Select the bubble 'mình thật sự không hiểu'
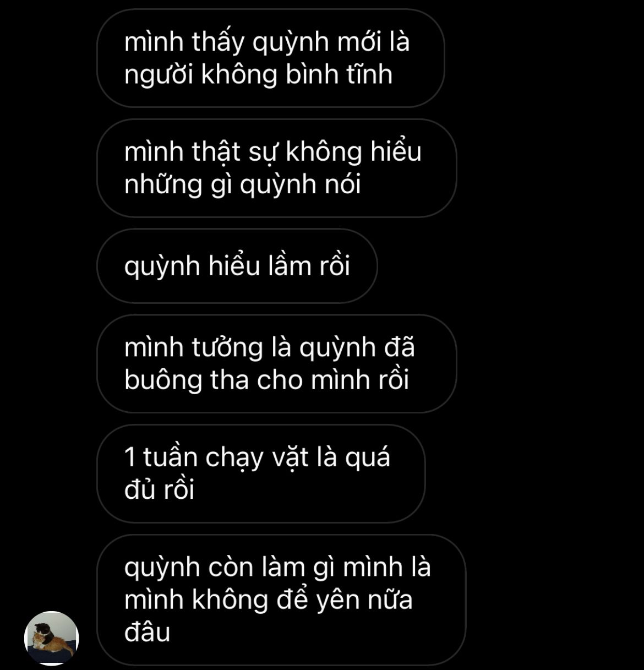The height and width of the screenshot is (670, 644). [276, 168]
